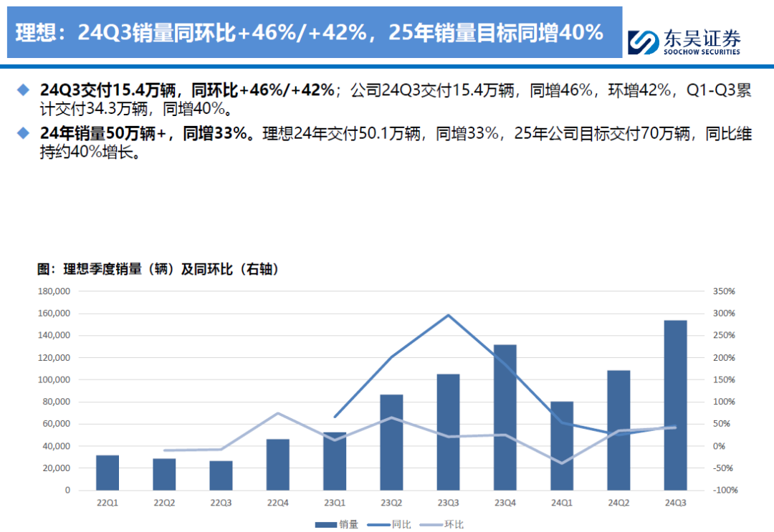
Task: Click the 22Q2 x-axis label
Action: coord(164,503)
